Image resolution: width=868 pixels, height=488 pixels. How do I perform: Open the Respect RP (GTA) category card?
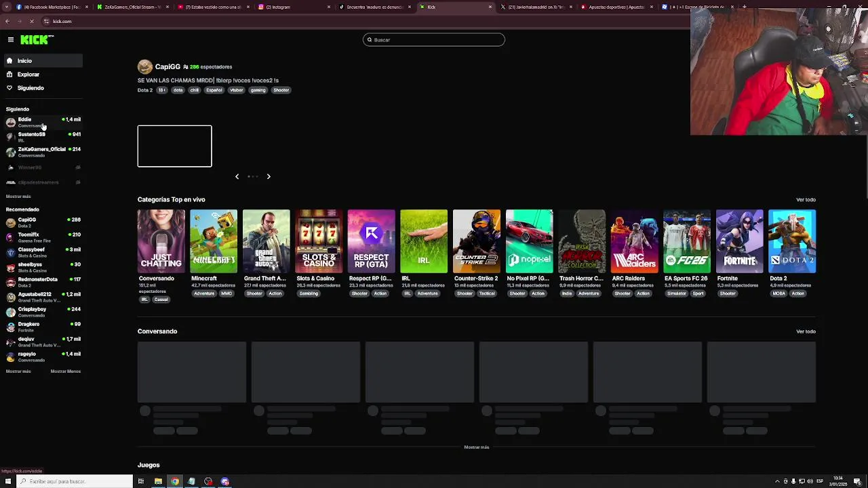371,241
